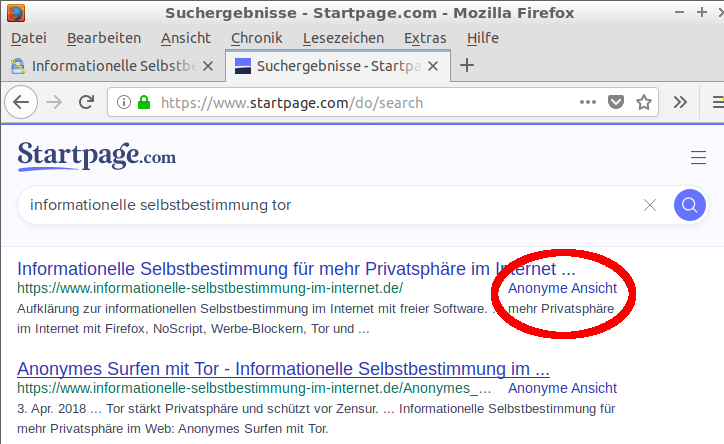Open a new tab with plus button
724x444 pixels.
(x=467, y=65)
